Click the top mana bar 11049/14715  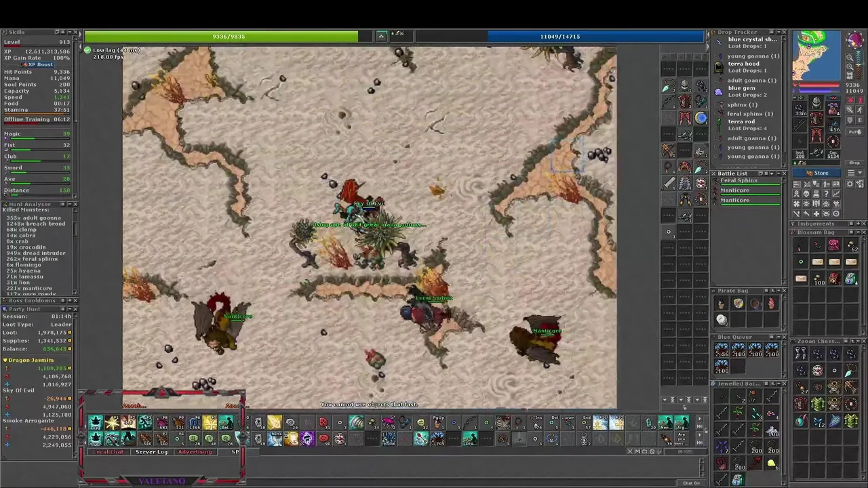560,37
